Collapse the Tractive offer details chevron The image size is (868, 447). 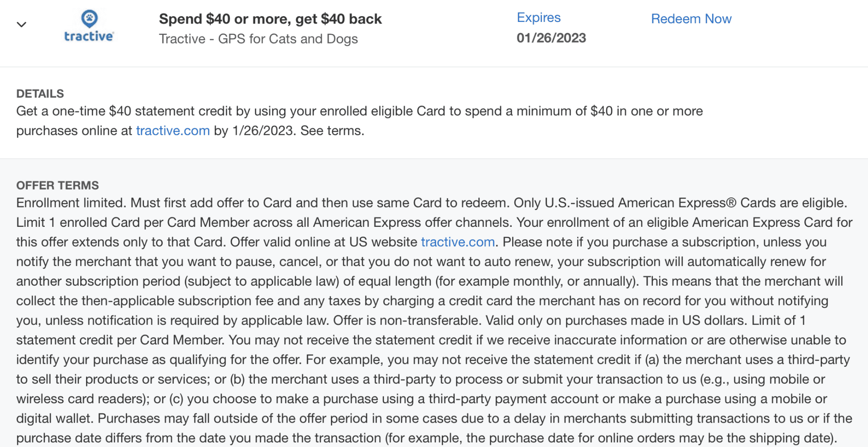[x=22, y=25]
